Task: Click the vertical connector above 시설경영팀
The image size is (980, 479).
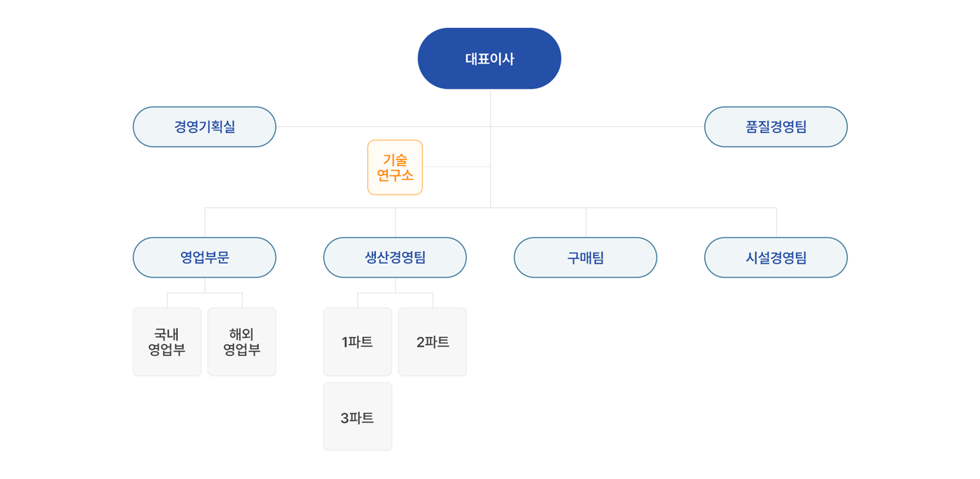Action: click(x=776, y=222)
